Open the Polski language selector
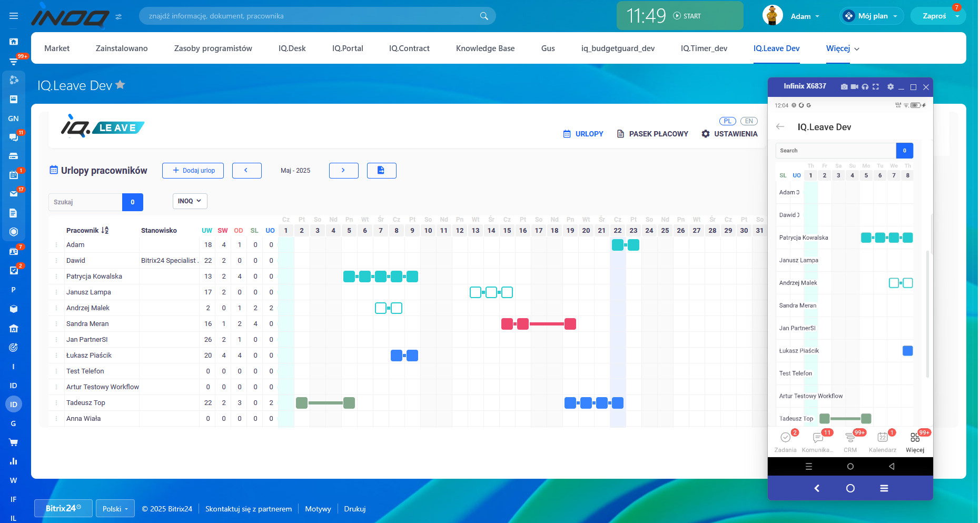The height and width of the screenshot is (523, 980). (115, 509)
